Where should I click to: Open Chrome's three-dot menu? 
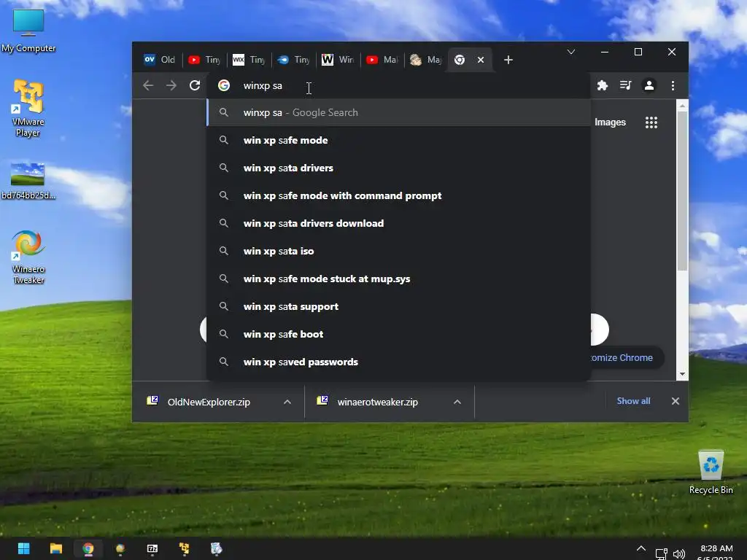[673, 86]
